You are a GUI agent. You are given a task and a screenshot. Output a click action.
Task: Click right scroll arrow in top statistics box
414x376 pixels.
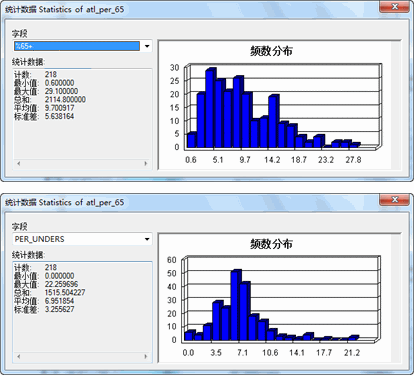point(146,163)
